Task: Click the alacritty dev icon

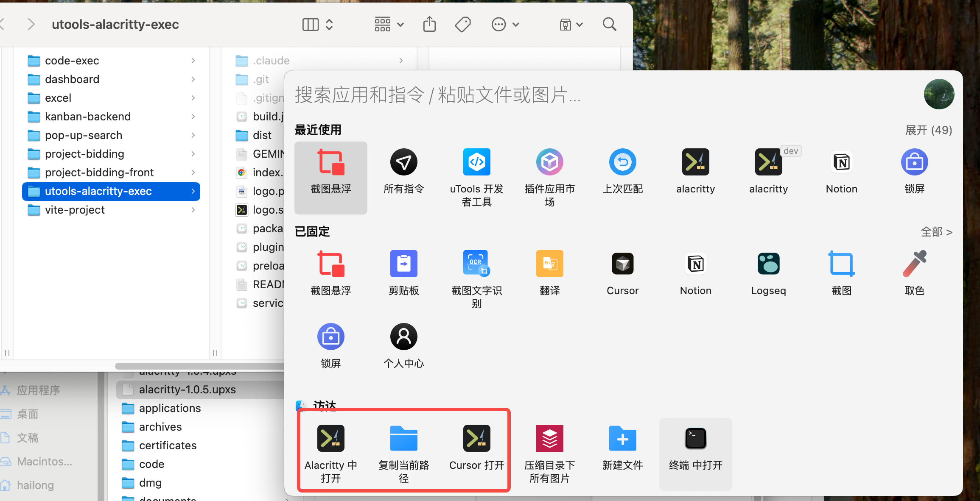Action: (768, 162)
